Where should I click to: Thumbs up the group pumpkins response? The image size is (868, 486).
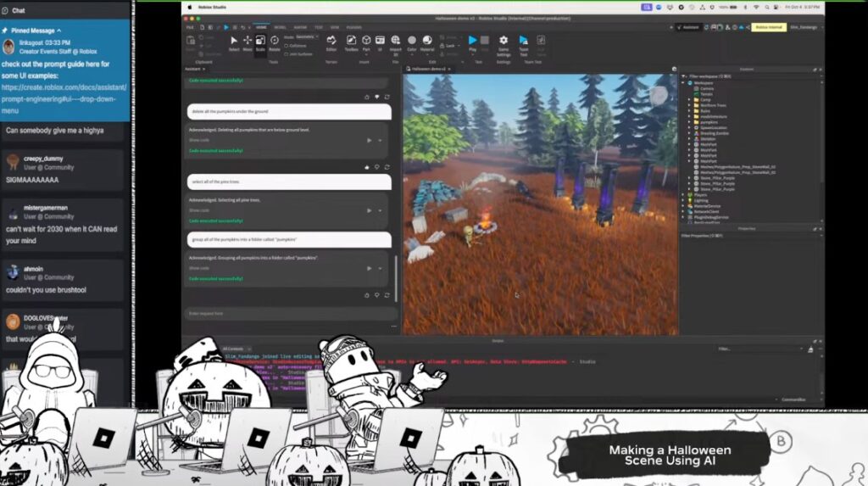[366, 295]
